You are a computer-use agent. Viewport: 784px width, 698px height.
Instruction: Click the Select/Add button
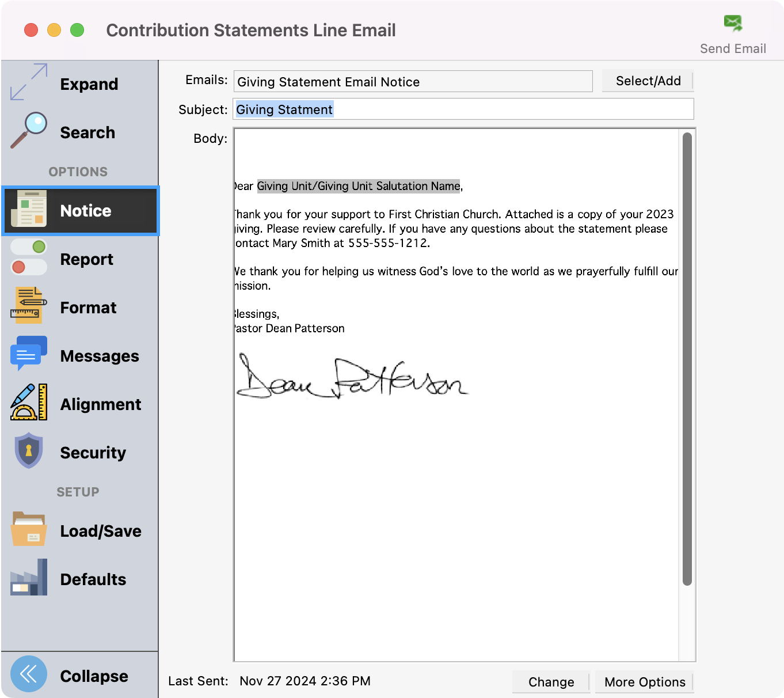648,81
